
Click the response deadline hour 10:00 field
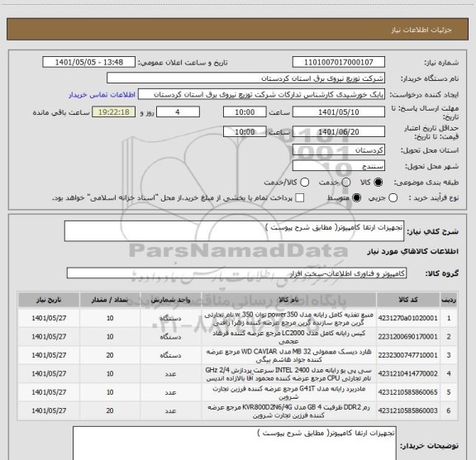(245, 112)
